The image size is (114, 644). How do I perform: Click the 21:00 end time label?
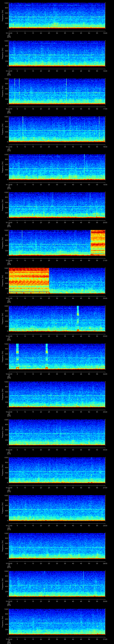pyautogui.click(x=105, y=260)
